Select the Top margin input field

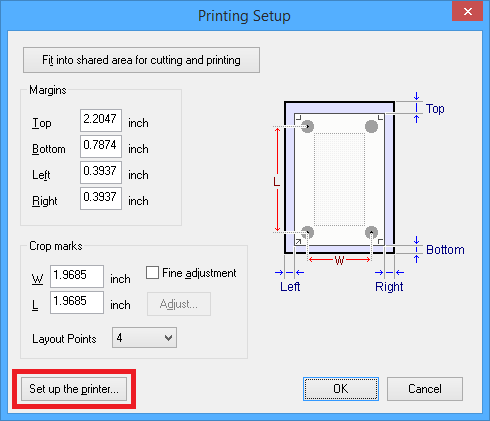coord(101,120)
